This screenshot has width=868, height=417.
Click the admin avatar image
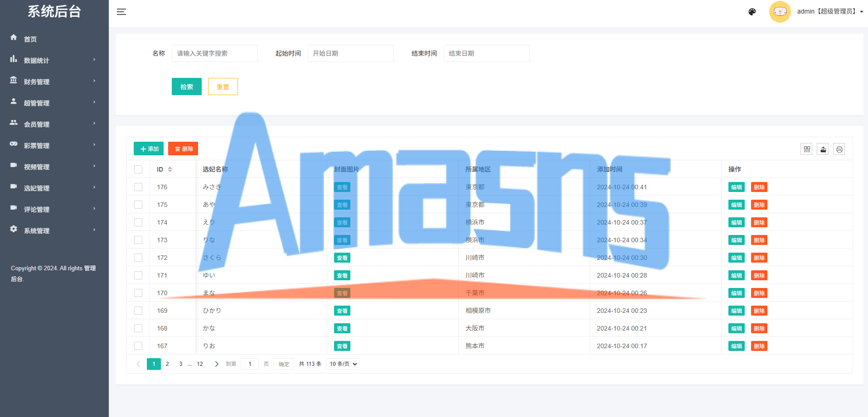(780, 12)
